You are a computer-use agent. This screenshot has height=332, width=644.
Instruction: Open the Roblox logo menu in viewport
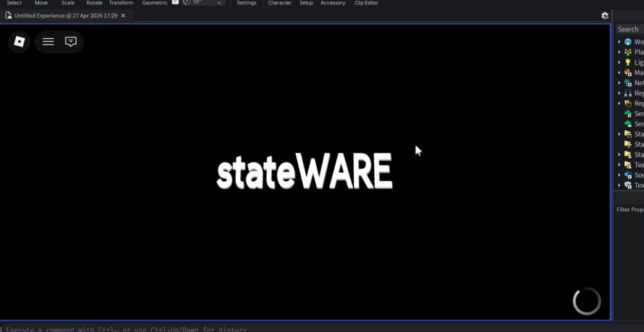(x=19, y=41)
